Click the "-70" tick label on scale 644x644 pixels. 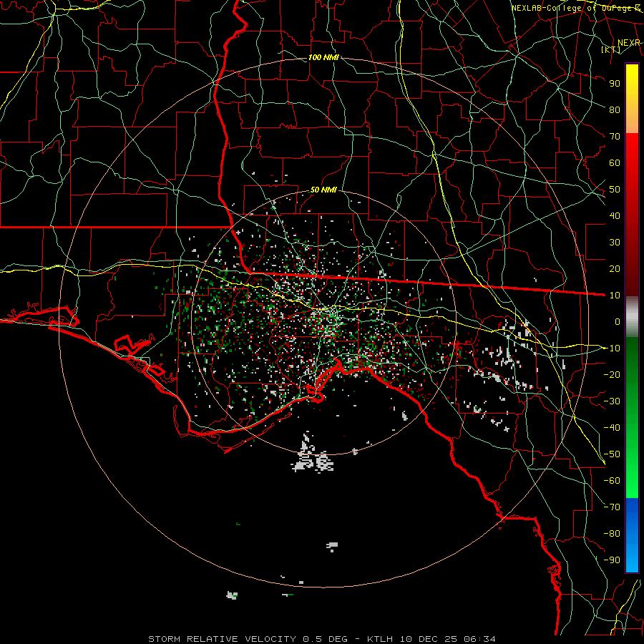click(612, 507)
